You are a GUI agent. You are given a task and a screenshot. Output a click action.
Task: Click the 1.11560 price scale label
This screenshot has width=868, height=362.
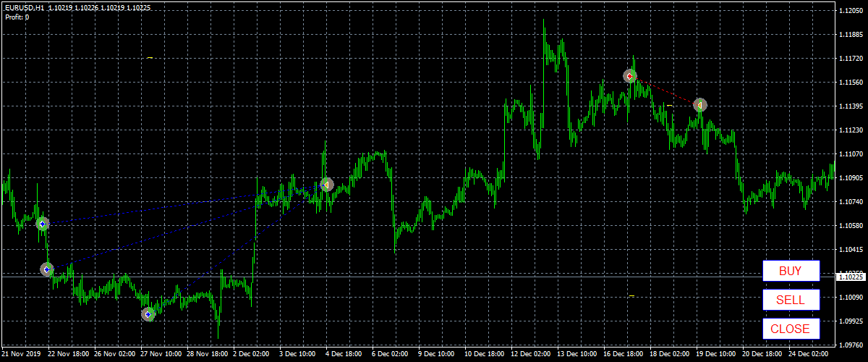(851, 82)
